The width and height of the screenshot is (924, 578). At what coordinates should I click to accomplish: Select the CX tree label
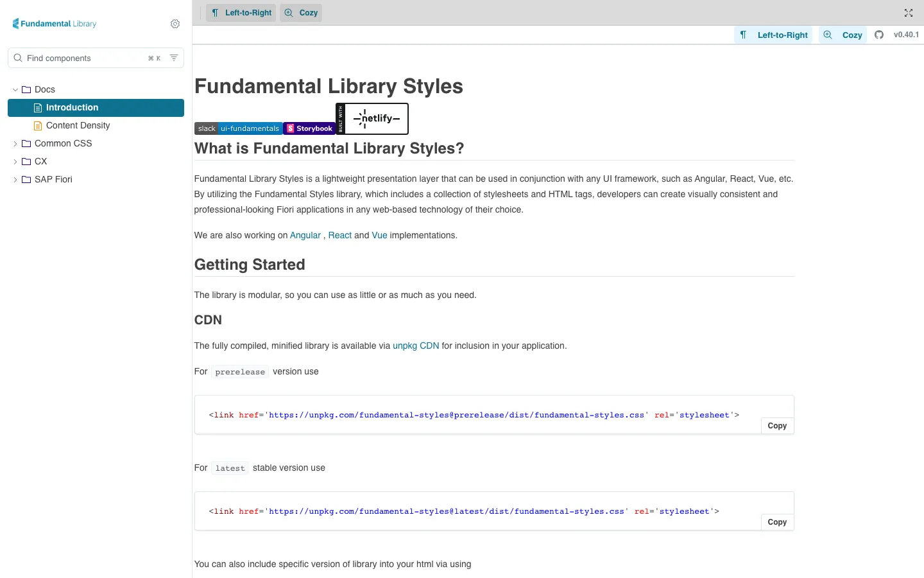point(41,161)
